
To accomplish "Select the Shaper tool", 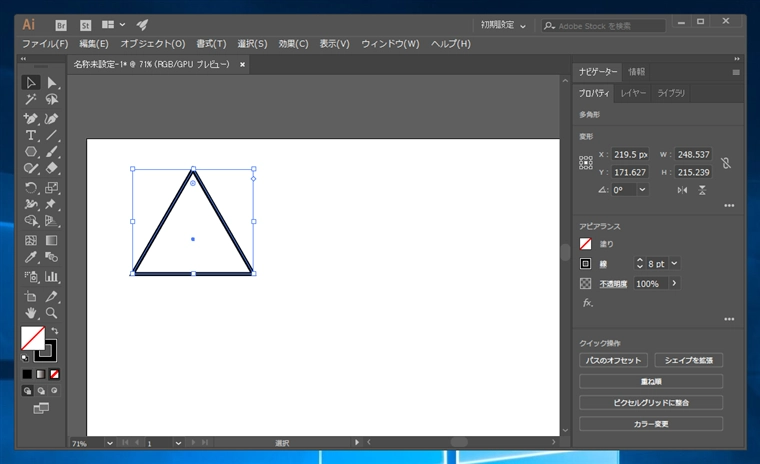I will tap(31, 168).
